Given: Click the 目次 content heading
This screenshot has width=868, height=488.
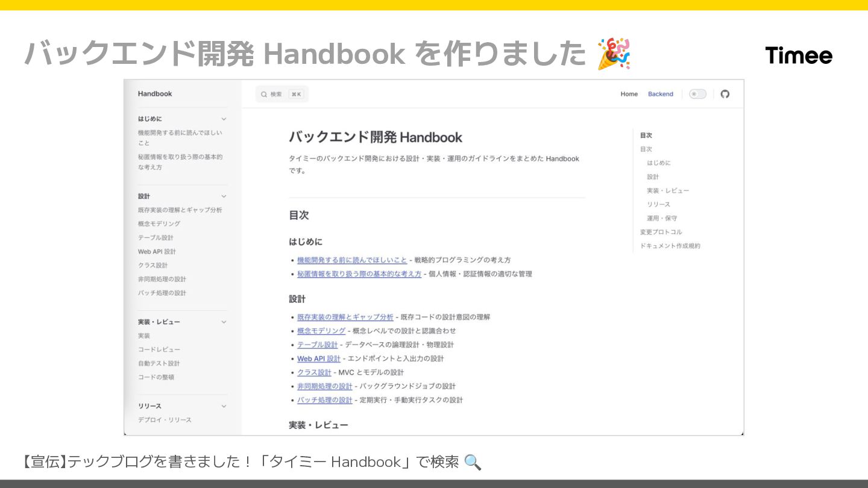Looking at the screenshot, I should click(x=299, y=215).
